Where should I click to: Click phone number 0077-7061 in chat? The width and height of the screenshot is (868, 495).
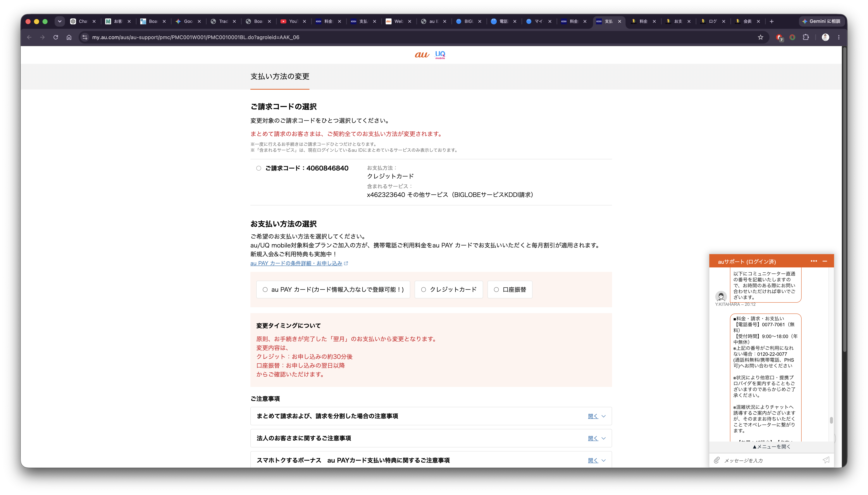pos(773,324)
